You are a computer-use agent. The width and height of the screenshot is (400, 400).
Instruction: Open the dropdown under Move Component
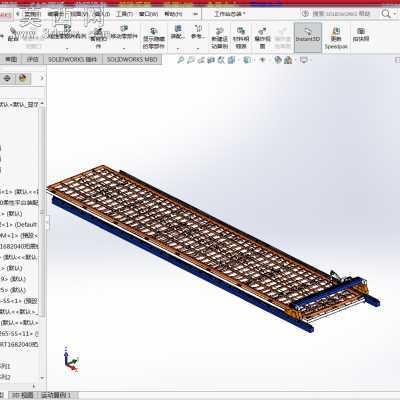[x=124, y=49]
